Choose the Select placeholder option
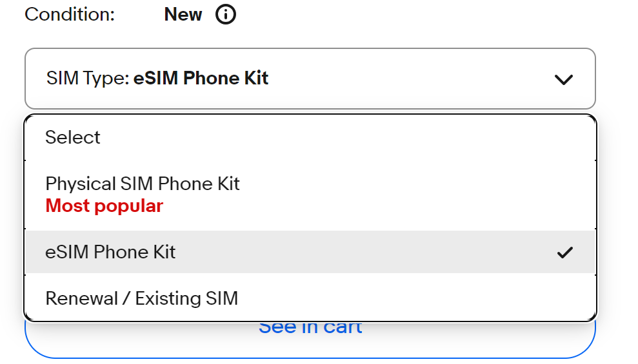 pyautogui.click(x=73, y=137)
